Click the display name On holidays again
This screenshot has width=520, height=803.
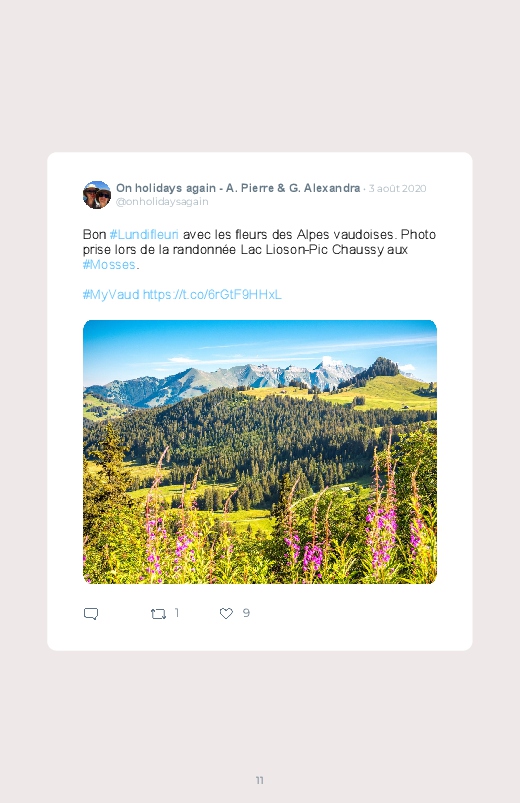[165, 188]
